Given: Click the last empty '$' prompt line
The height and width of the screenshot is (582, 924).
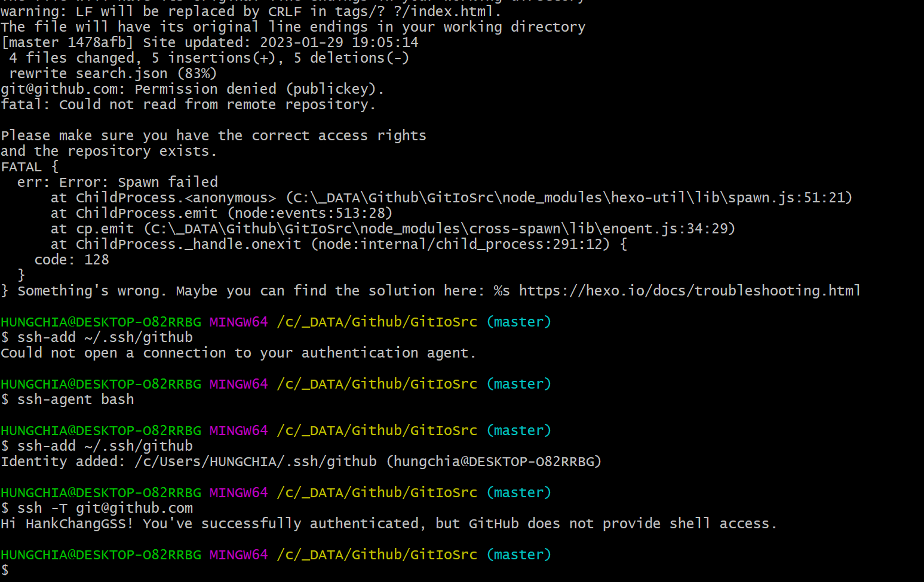Looking at the screenshot, I should pyautogui.click(x=5, y=570).
